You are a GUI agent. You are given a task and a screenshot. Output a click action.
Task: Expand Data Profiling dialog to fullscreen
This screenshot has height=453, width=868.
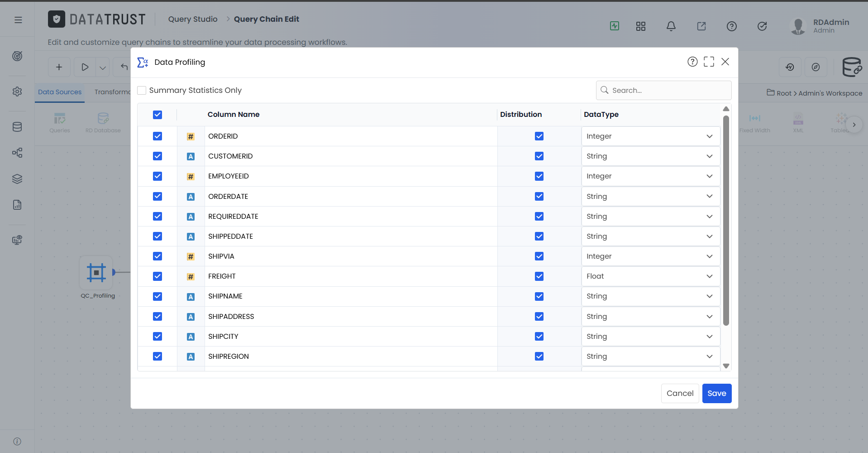(x=709, y=62)
